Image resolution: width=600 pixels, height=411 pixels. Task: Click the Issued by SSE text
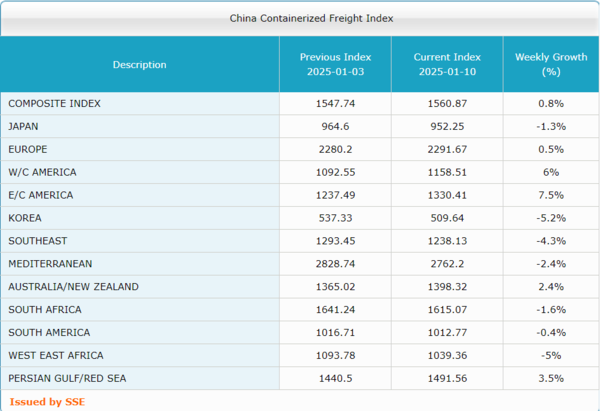coord(42,402)
